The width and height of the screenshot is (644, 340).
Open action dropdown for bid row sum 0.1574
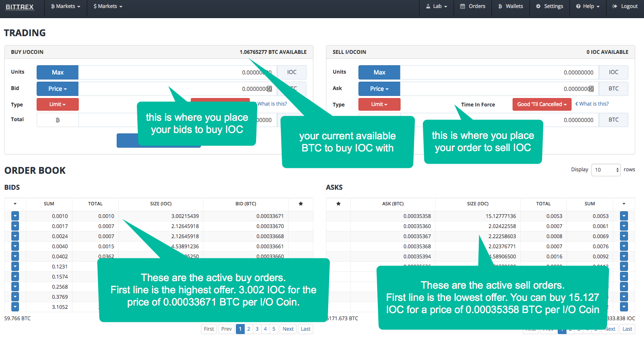pyautogui.click(x=15, y=276)
